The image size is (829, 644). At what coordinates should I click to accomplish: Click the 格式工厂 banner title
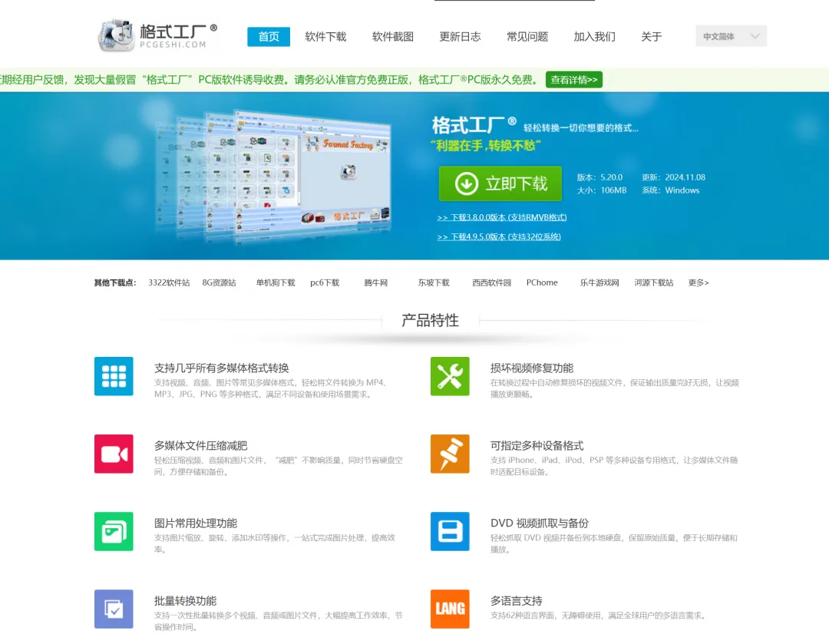(x=474, y=125)
